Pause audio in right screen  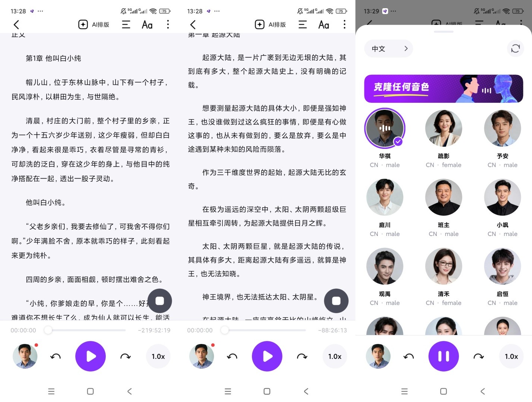444,356
